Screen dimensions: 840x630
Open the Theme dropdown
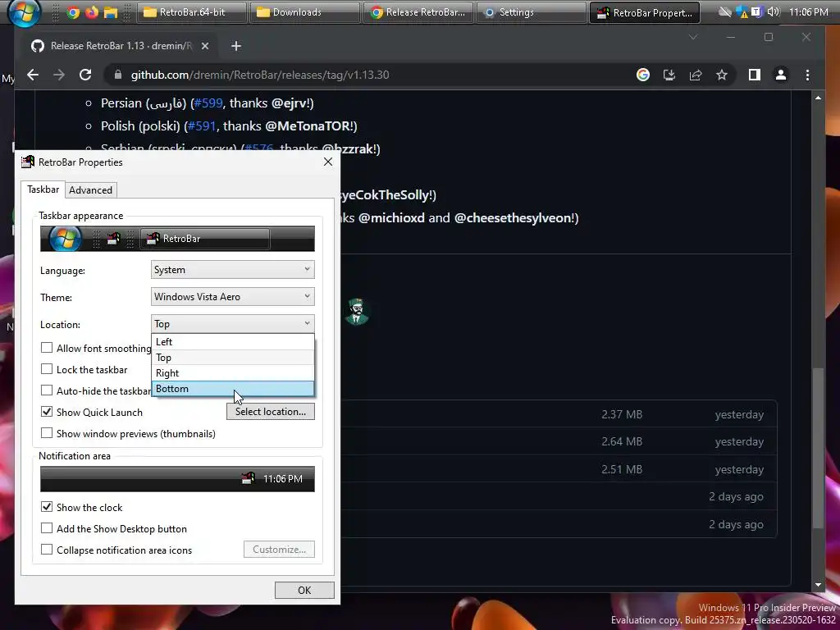[232, 296]
